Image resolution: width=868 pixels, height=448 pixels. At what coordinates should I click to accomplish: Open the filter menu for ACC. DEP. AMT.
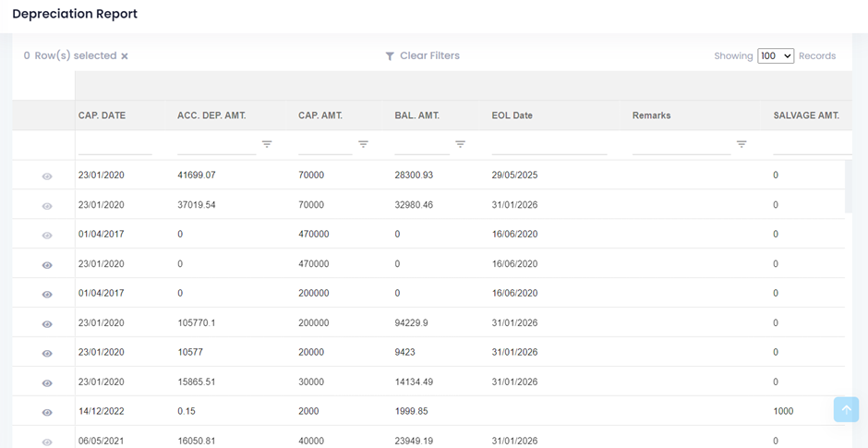click(x=267, y=144)
